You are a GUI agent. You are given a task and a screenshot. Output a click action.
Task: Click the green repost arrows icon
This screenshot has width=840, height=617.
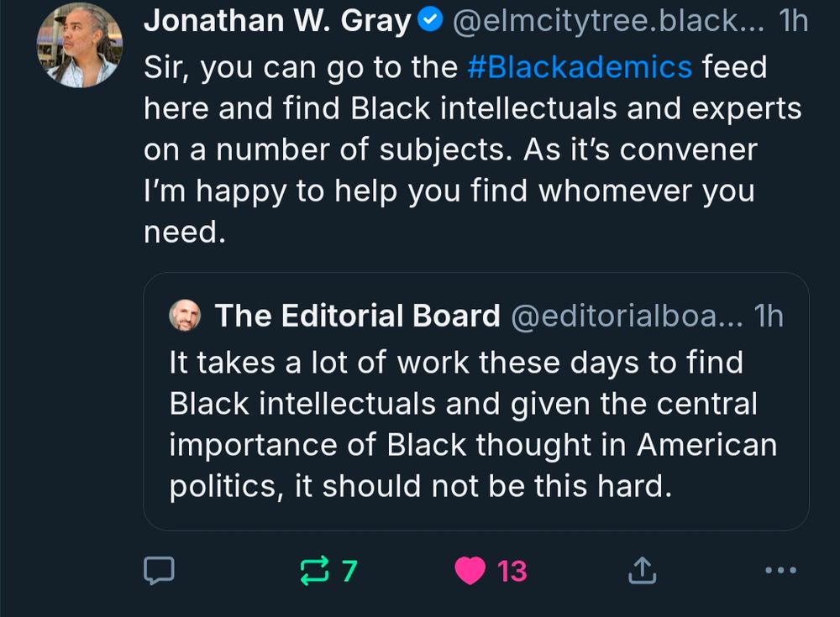pyautogui.click(x=313, y=571)
